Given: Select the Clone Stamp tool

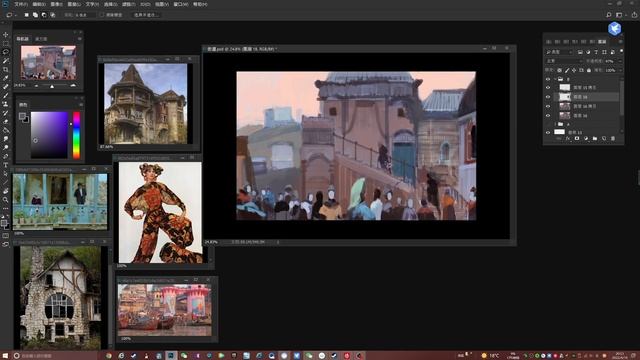Looking at the screenshot, I should [6, 104].
